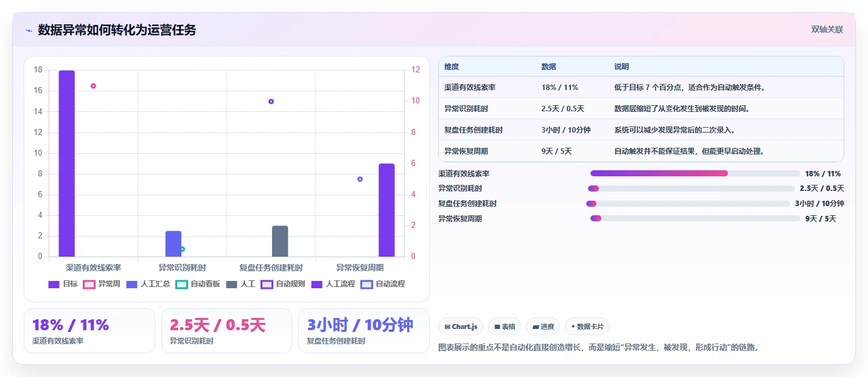Open the 3小时 / 10分钟 stat card
This screenshot has height=377, width=868.
coord(364,331)
